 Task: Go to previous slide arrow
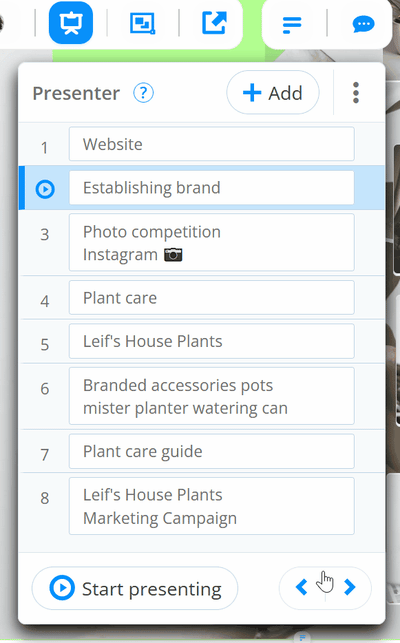click(302, 587)
